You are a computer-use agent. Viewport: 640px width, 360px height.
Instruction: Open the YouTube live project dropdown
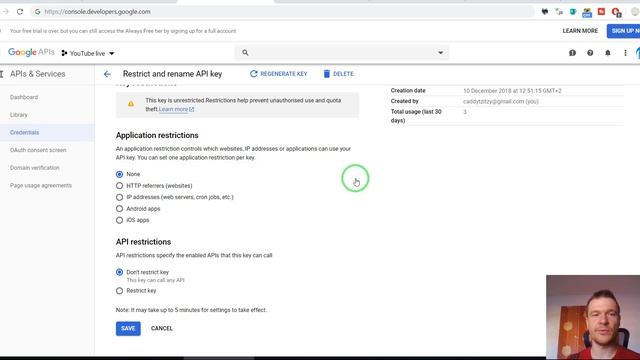[x=88, y=53]
